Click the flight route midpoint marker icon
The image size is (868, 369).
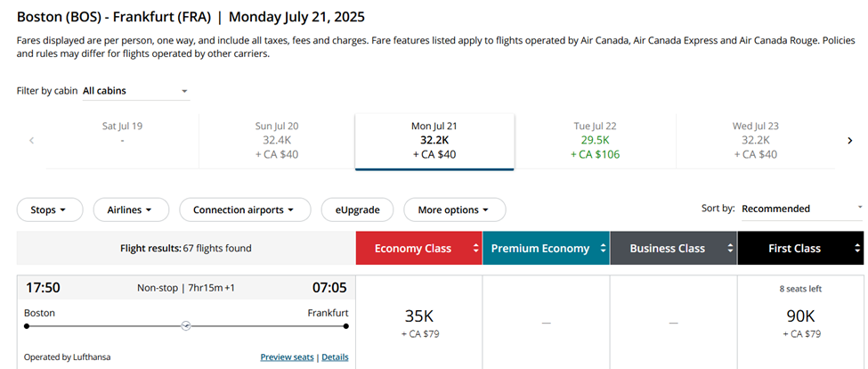(186, 326)
